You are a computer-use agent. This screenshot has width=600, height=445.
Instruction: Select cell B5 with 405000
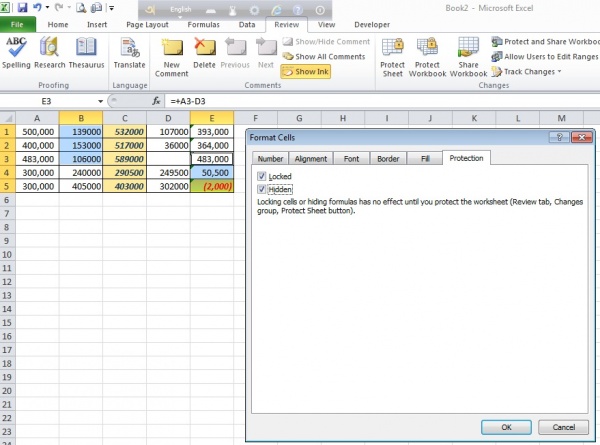[x=81, y=186]
